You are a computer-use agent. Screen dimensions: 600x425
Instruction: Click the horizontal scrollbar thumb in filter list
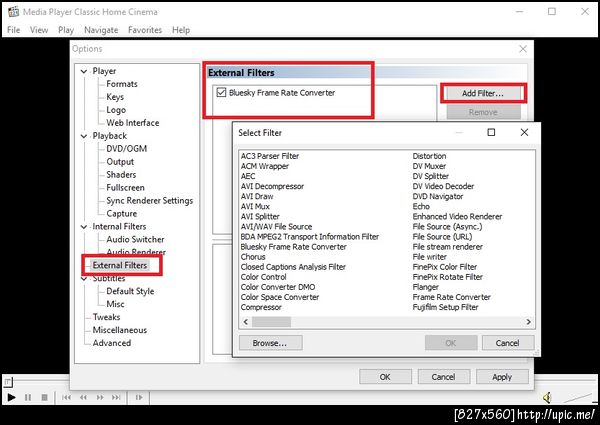(x=271, y=322)
